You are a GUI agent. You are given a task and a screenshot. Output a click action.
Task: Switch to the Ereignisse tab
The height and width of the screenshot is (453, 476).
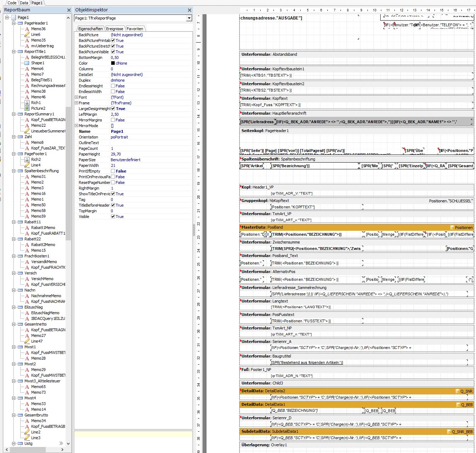(x=115, y=29)
